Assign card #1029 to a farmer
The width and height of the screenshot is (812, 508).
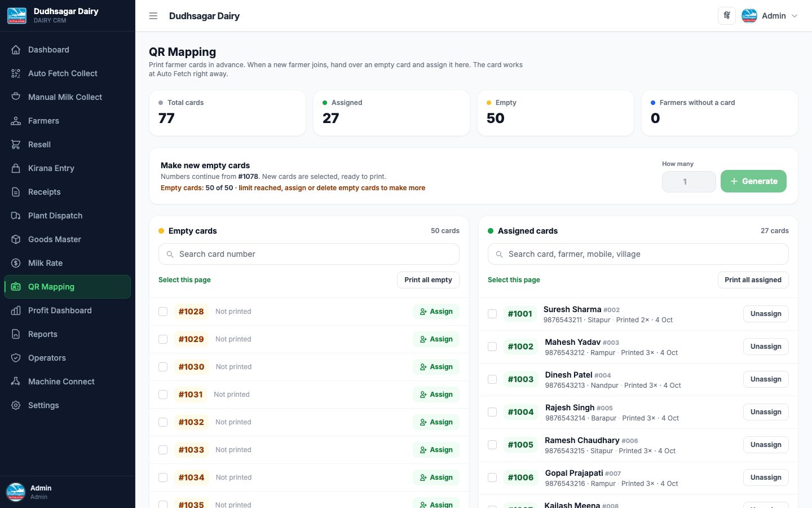click(436, 339)
